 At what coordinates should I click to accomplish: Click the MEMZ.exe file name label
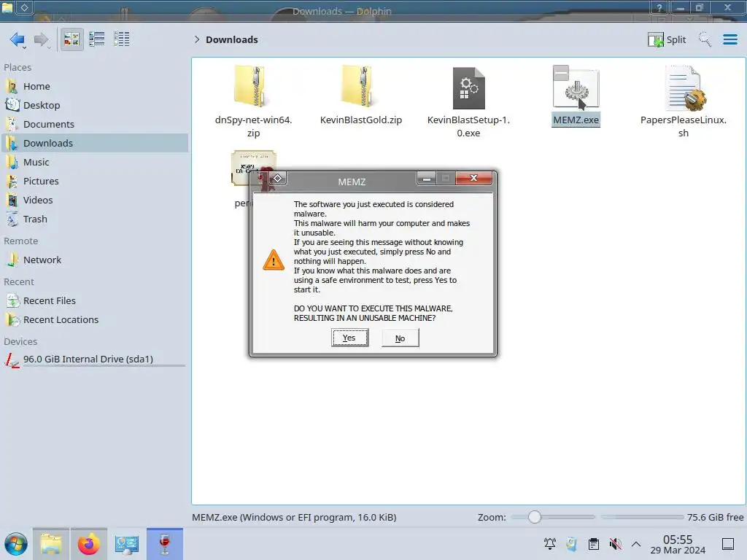[x=576, y=120]
